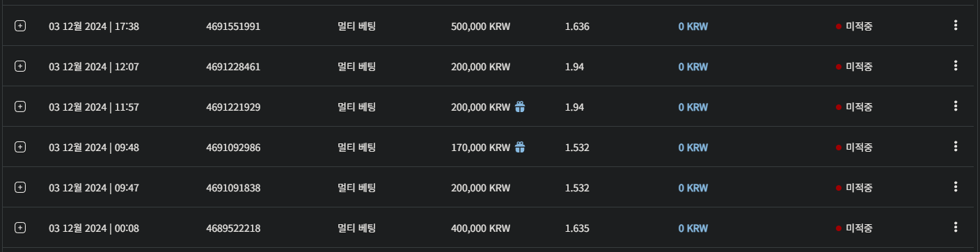This screenshot has height=252, width=980.
Task: Expand the bet row 4691228461
Action: (x=20, y=66)
